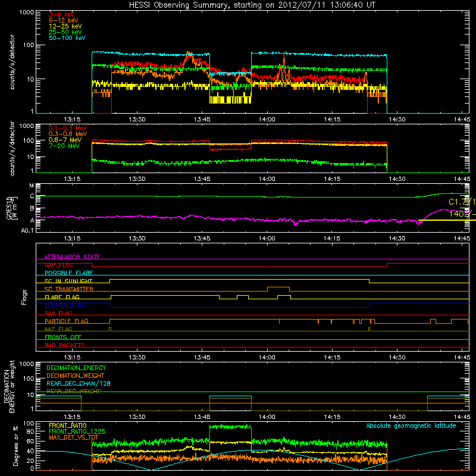
Task: Click the 14:00 tick under the keV panel
Action: point(267,120)
